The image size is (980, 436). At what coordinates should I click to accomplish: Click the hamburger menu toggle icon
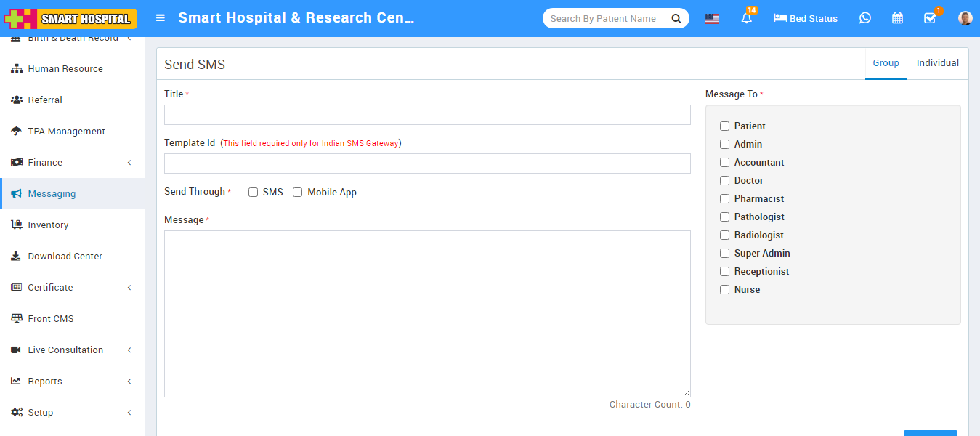coord(161,18)
